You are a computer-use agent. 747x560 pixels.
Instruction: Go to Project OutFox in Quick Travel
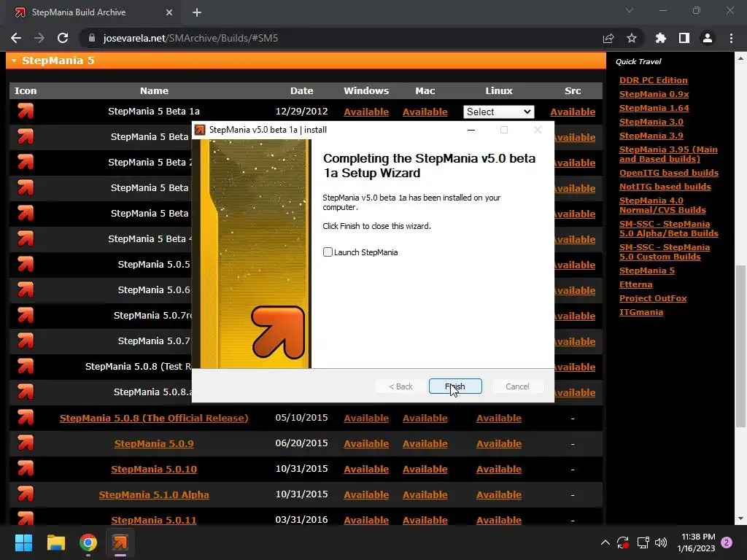[653, 298]
